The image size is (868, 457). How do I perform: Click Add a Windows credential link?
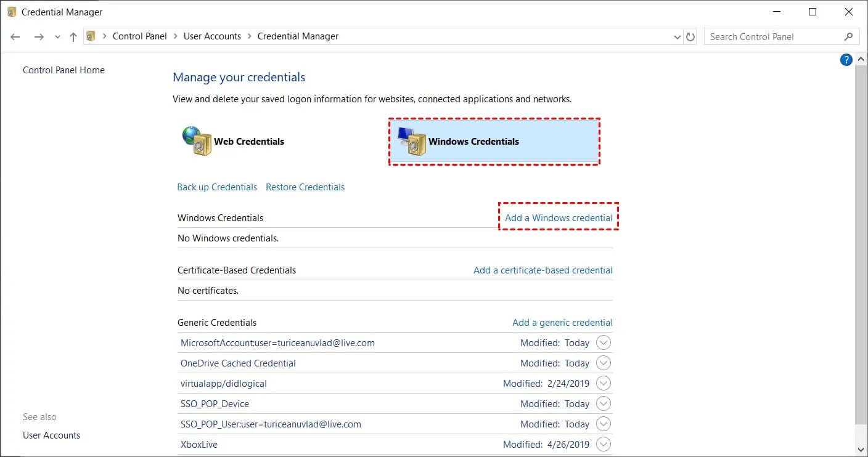click(559, 217)
